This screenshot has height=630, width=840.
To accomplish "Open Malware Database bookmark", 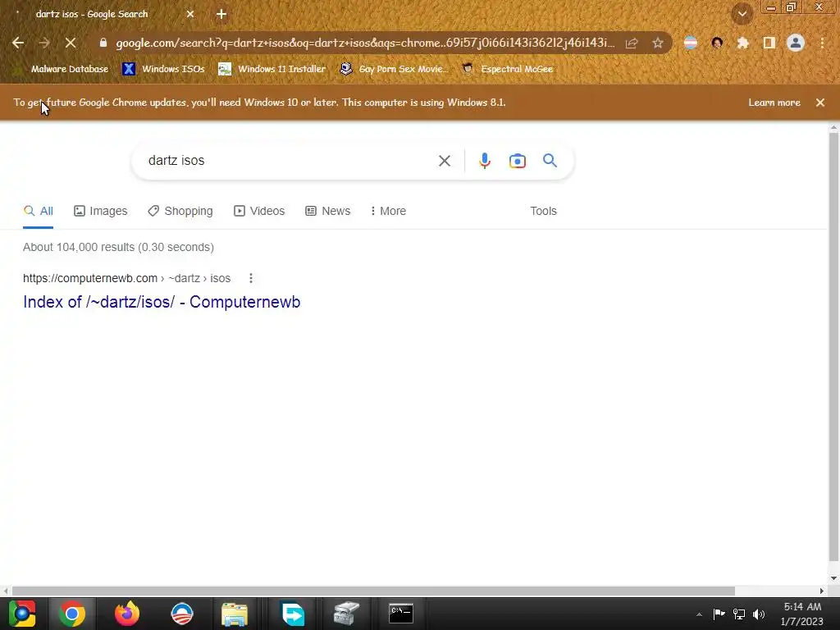I will 62,69.
